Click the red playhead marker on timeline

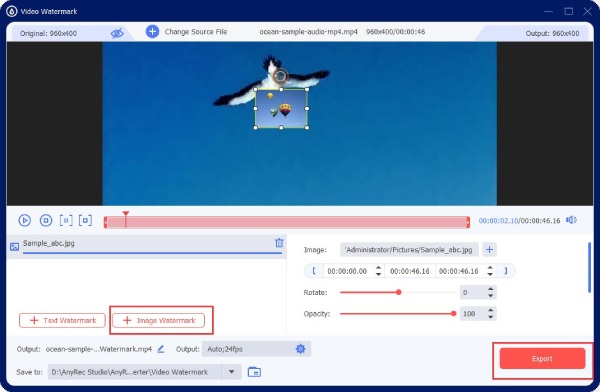tap(126, 214)
